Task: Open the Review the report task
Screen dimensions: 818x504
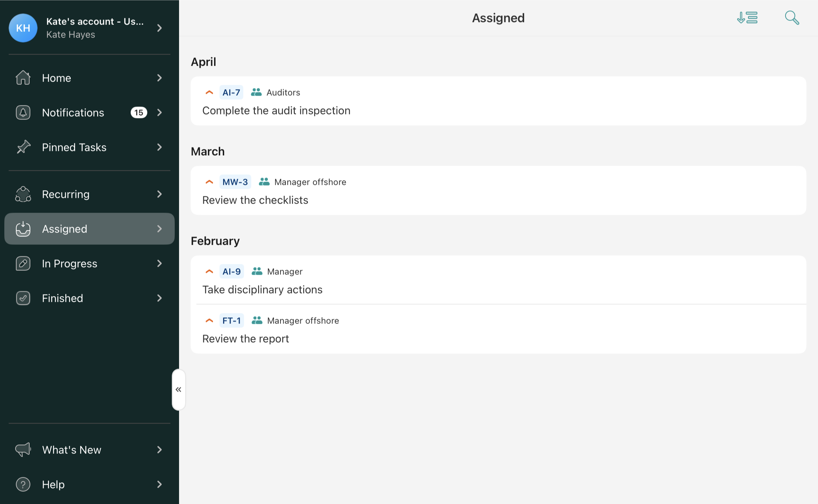Action: pyautogui.click(x=245, y=339)
